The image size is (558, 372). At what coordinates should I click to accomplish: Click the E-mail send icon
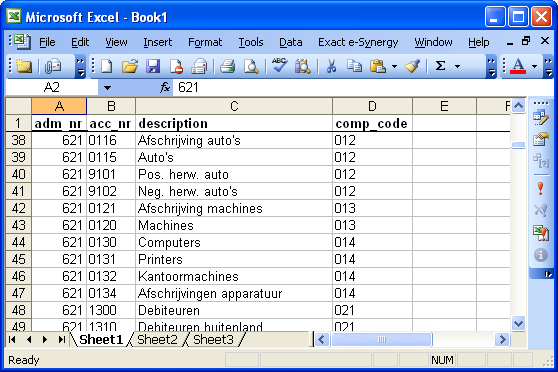pyautogui.click(x=199, y=66)
